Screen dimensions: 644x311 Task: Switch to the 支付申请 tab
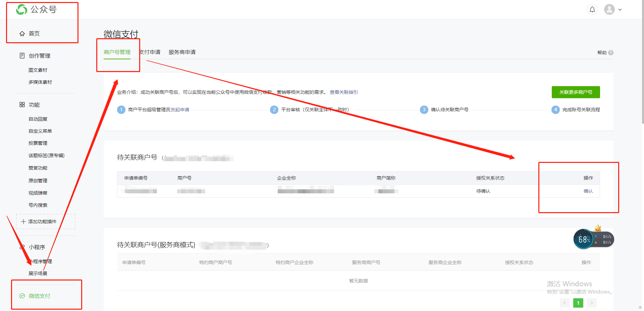click(x=150, y=52)
